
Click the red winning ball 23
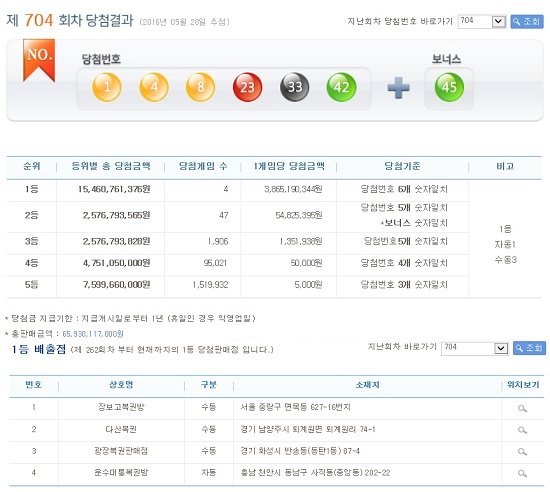point(247,87)
